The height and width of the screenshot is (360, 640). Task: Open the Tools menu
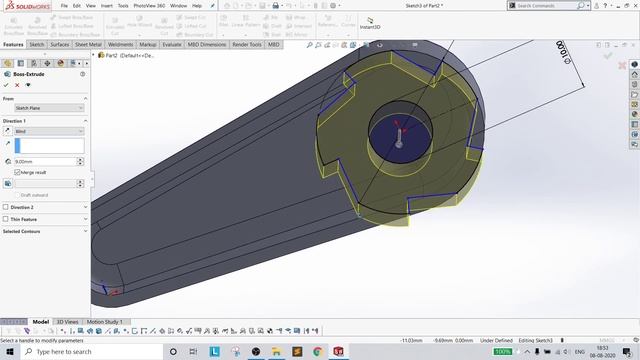(123, 6)
